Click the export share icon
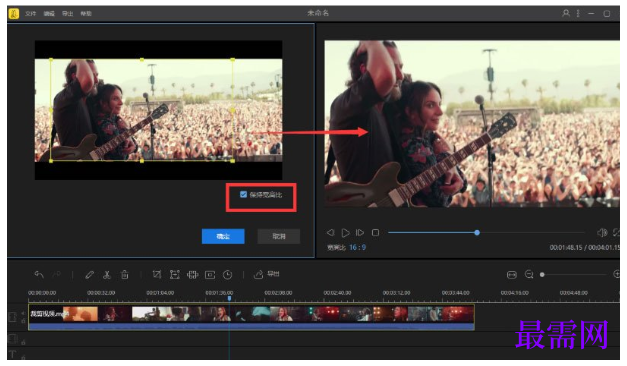 coord(258,274)
